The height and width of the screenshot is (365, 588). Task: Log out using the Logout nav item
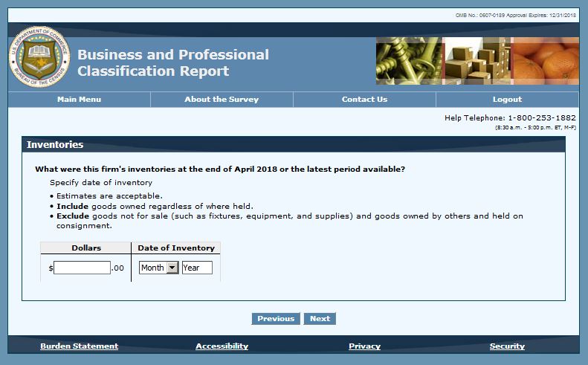(507, 100)
